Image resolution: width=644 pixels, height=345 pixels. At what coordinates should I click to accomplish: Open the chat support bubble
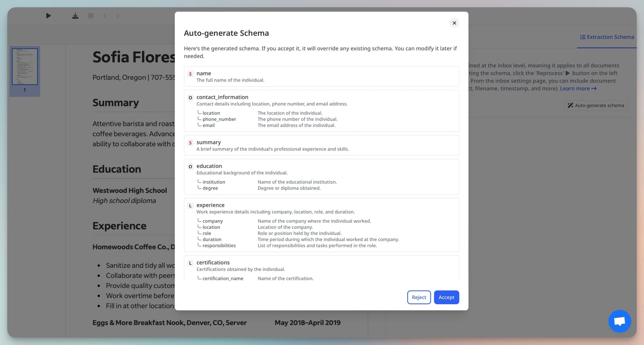pos(619,321)
